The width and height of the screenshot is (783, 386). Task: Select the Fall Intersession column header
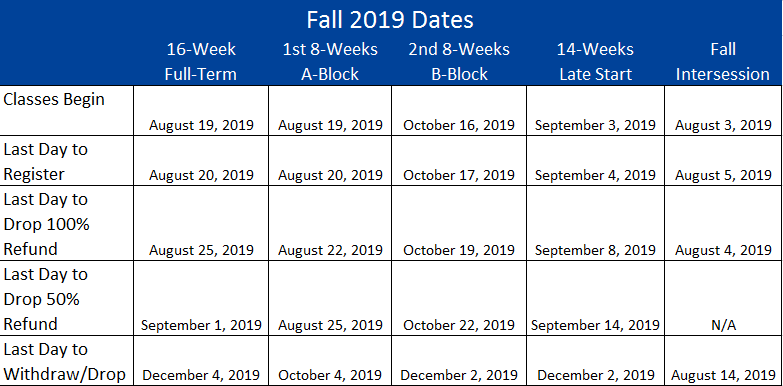[x=723, y=61]
